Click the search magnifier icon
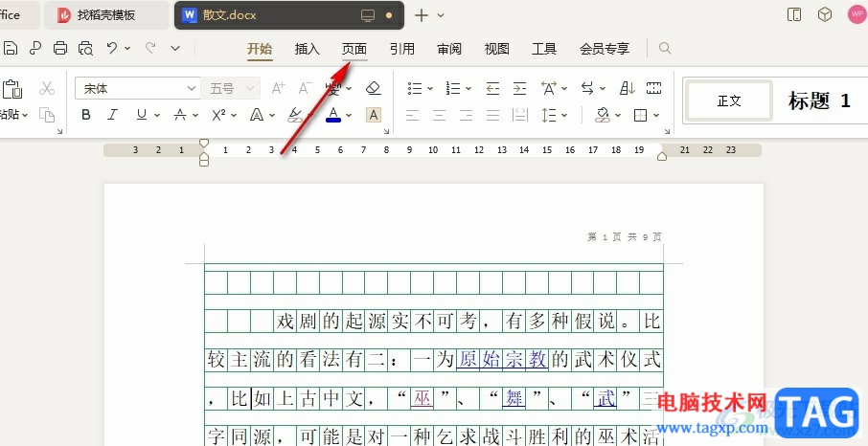Viewport: 868px width, 446px height. pyautogui.click(x=665, y=49)
